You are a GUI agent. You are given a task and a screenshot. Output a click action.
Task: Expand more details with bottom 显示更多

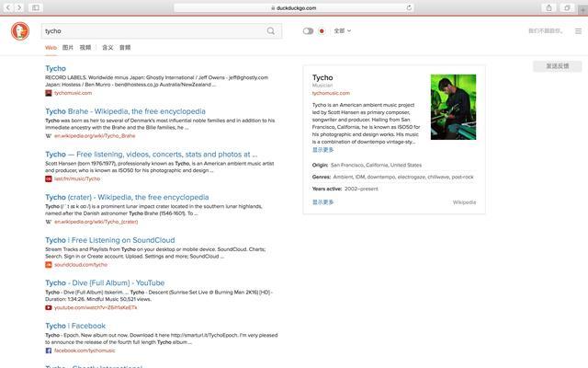pyautogui.click(x=322, y=202)
